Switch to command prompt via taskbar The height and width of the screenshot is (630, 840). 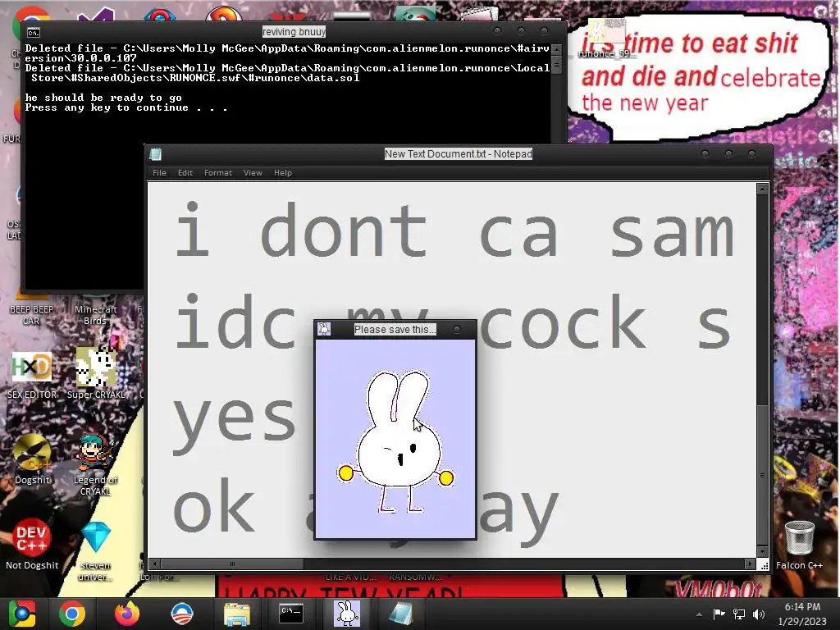(x=291, y=614)
